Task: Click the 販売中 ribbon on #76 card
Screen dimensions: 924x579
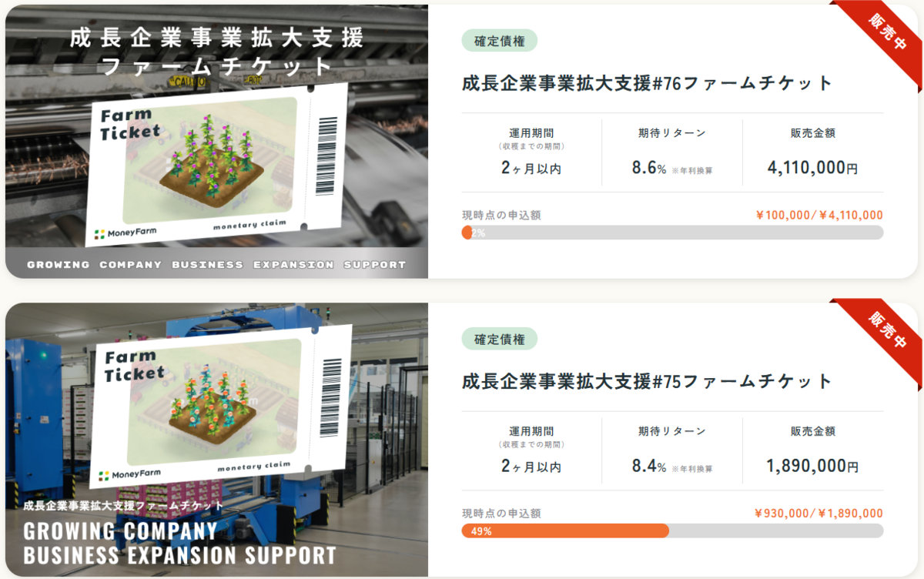Action: point(887,33)
